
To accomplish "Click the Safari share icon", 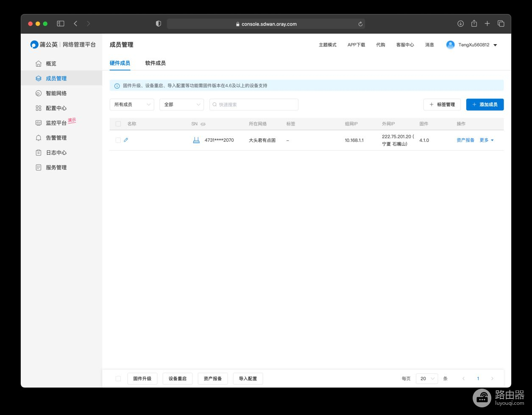I will [x=474, y=24].
